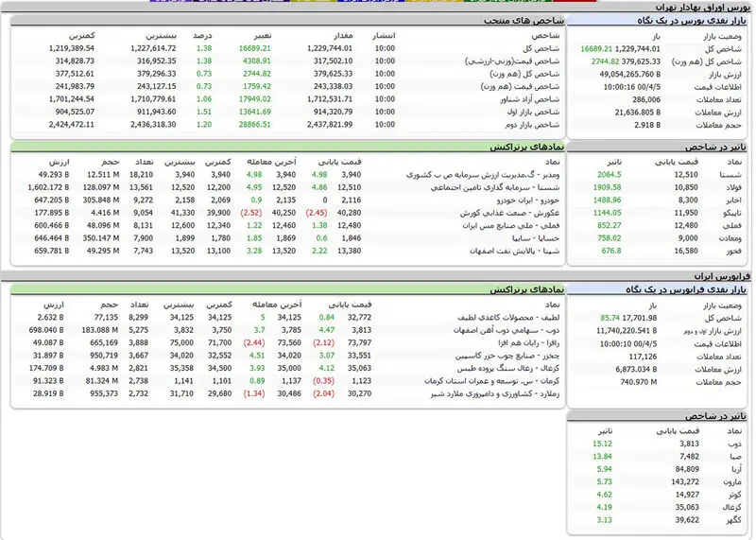Open the 'بورس اوراق بهادار تهران' section title
Viewport: 756px width, 540px height.
pyautogui.click(x=703, y=8)
